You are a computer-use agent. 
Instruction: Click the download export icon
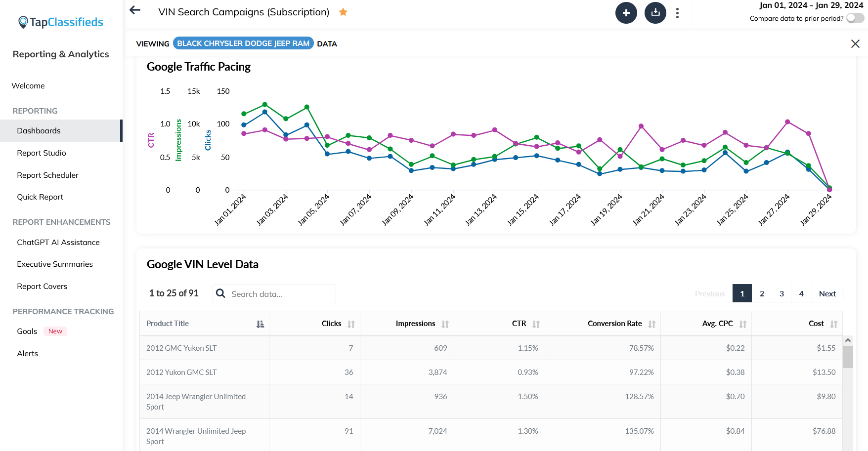point(655,13)
